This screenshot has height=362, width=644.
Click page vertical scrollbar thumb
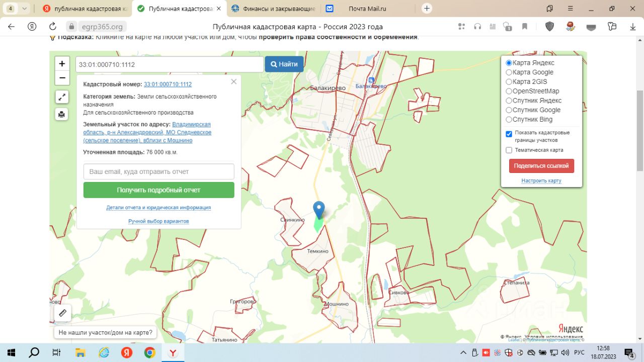point(640,131)
